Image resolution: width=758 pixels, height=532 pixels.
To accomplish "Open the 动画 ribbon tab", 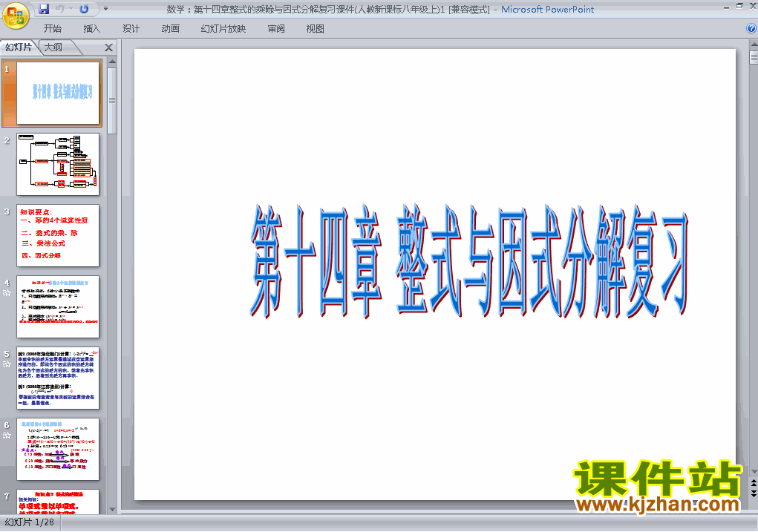I will (x=170, y=28).
